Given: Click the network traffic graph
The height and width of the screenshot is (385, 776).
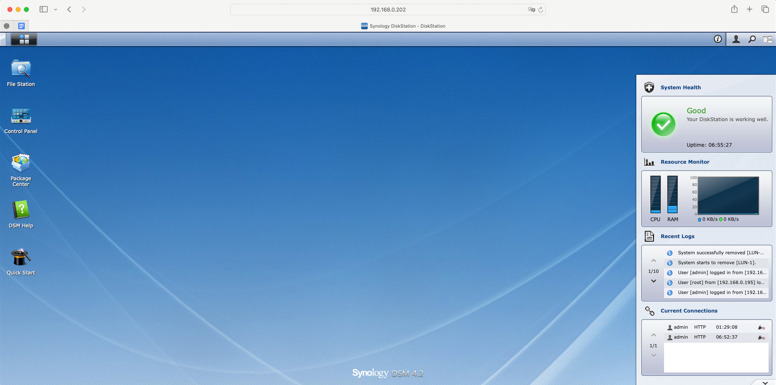Looking at the screenshot, I should pos(728,195).
